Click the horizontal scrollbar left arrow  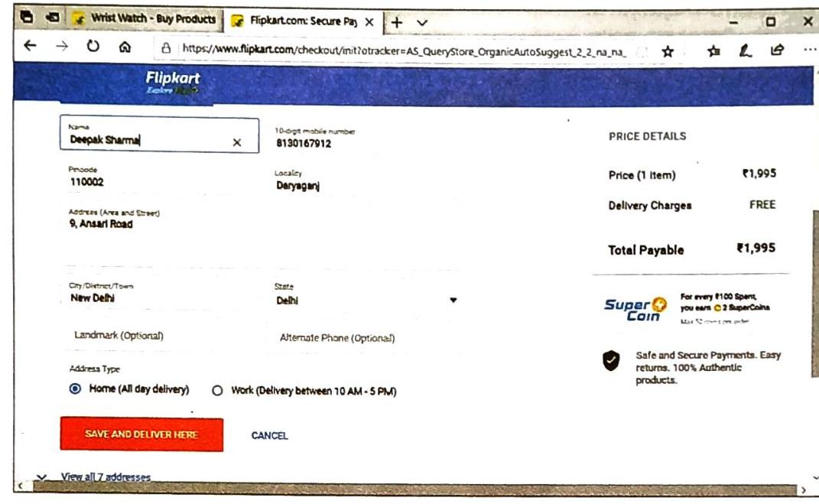(x=21, y=486)
